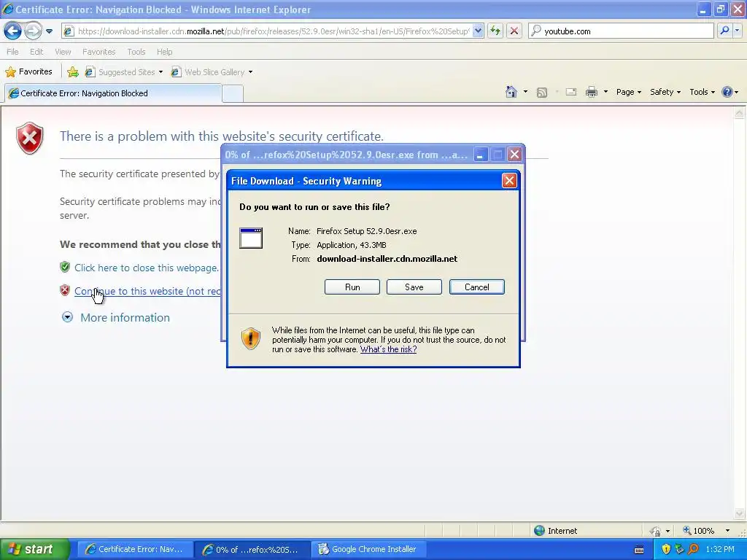Click the Refresh page icon
The image size is (747, 560).
[495, 31]
